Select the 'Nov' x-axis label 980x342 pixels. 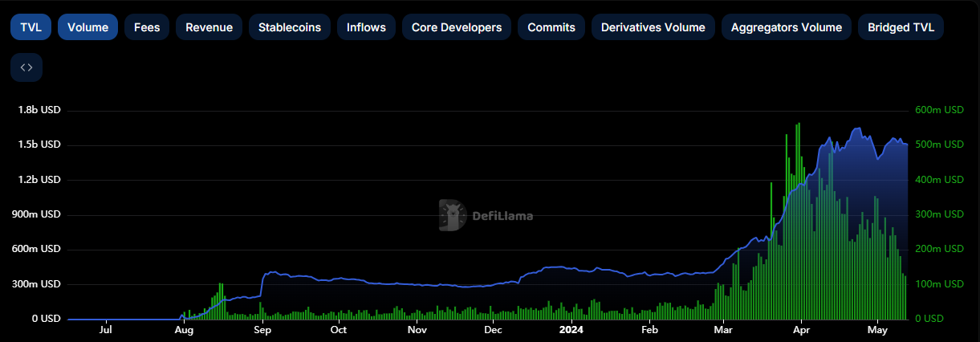coord(417,330)
